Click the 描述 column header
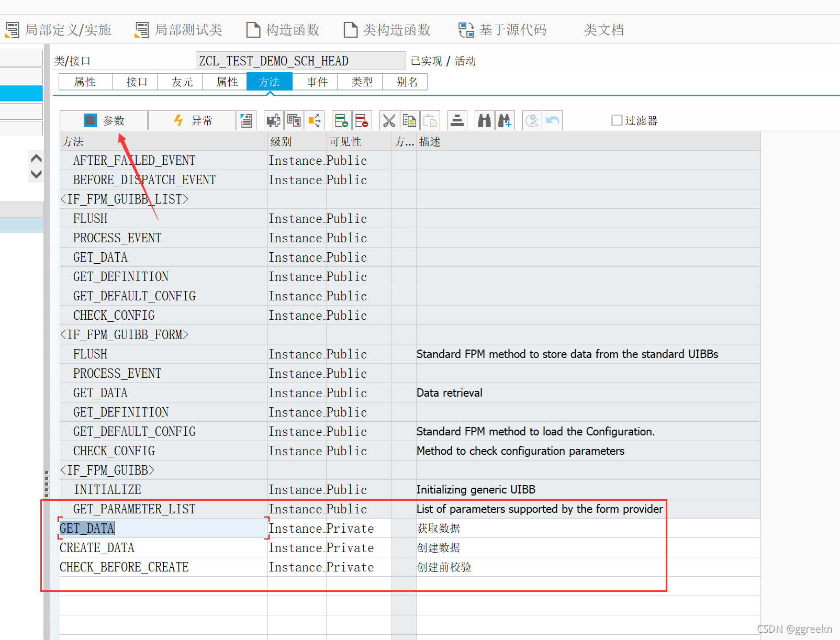Screen dimensions: 840x640 click(x=588, y=141)
